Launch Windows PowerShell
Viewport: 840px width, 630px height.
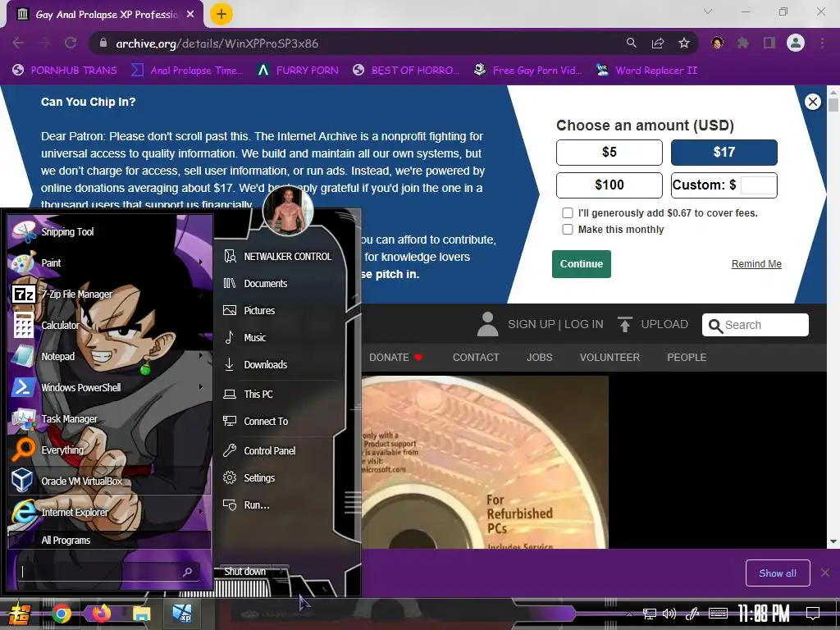(x=110, y=387)
